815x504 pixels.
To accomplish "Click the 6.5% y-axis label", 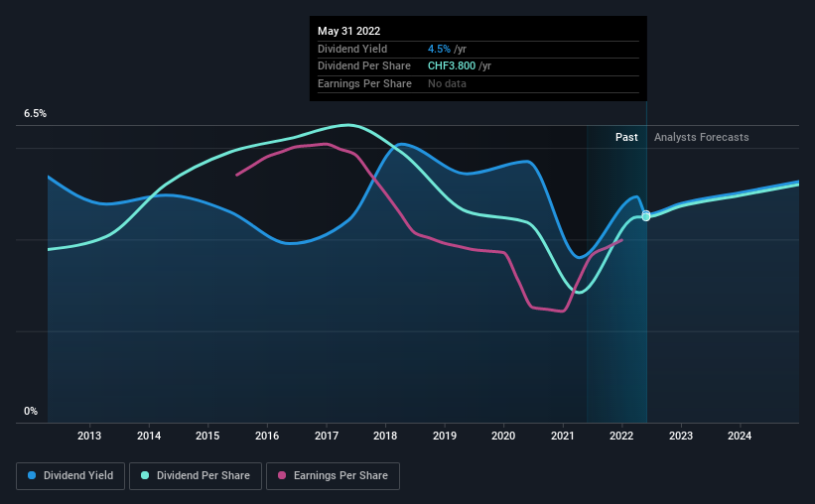I will click(x=36, y=113).
